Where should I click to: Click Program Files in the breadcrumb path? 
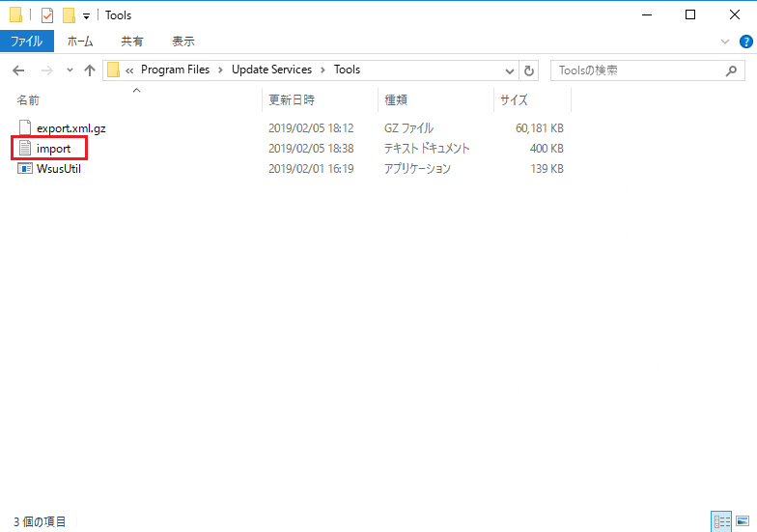(x=175, y=70)
